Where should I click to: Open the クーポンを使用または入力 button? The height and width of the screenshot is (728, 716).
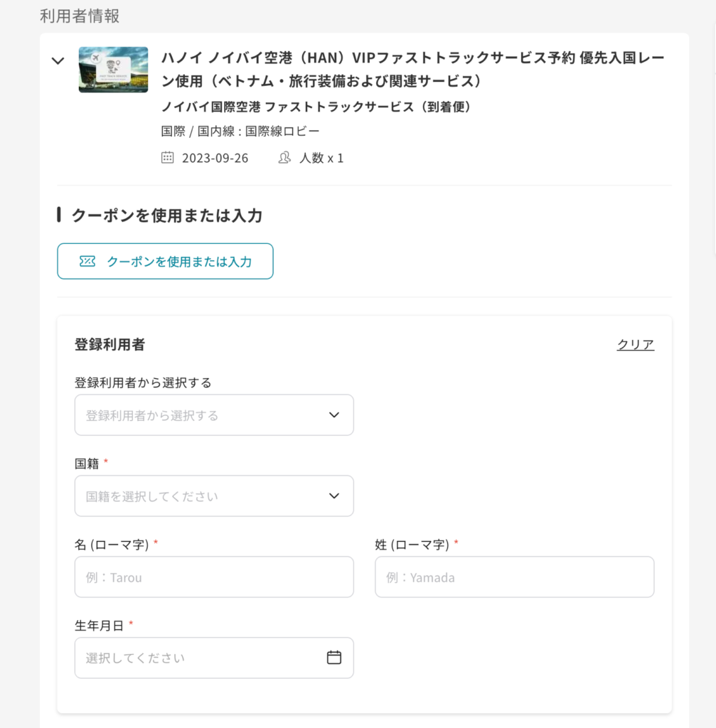tap(165, 262)
